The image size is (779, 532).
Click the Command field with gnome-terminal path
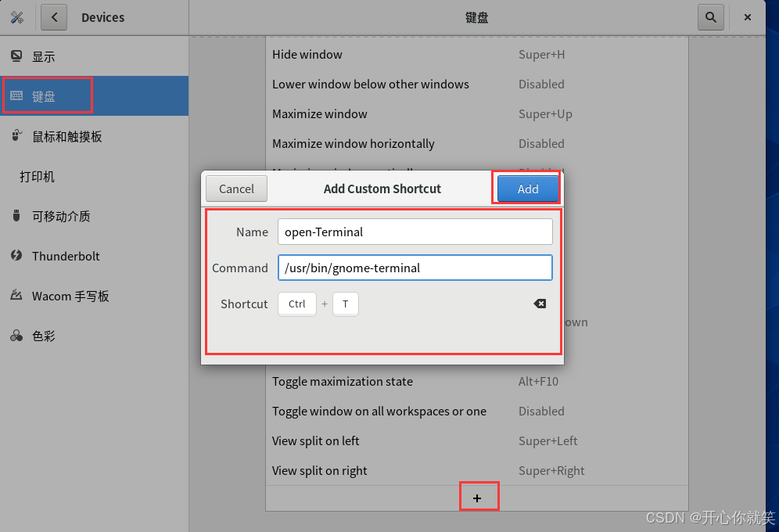tap(415, 268)
